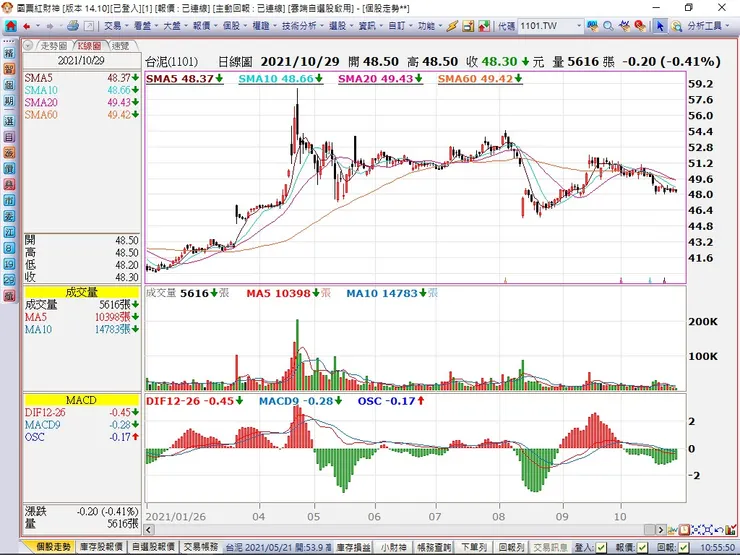Click the red Home icon in toolbar

[x=10, y=26]
